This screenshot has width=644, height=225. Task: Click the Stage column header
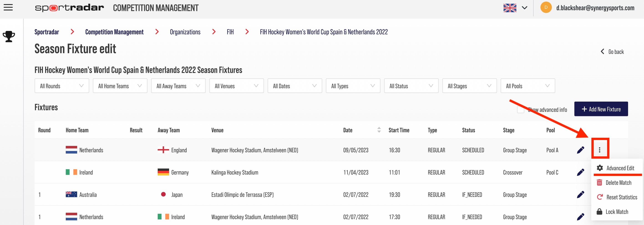[509, 130]
